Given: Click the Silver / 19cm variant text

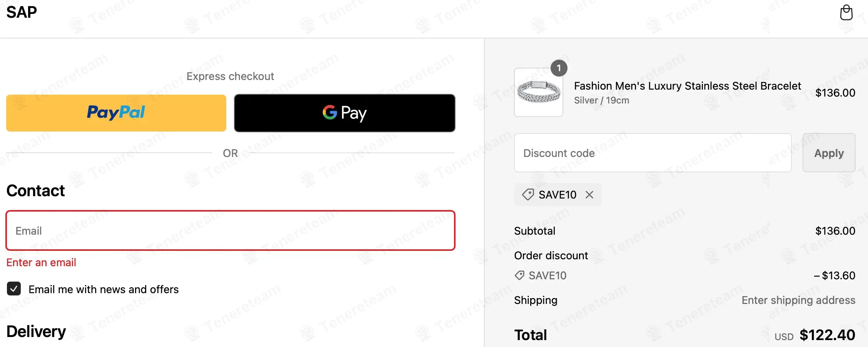Looking at the screenshot, I should pyautogui.click(x=601, y=100).
